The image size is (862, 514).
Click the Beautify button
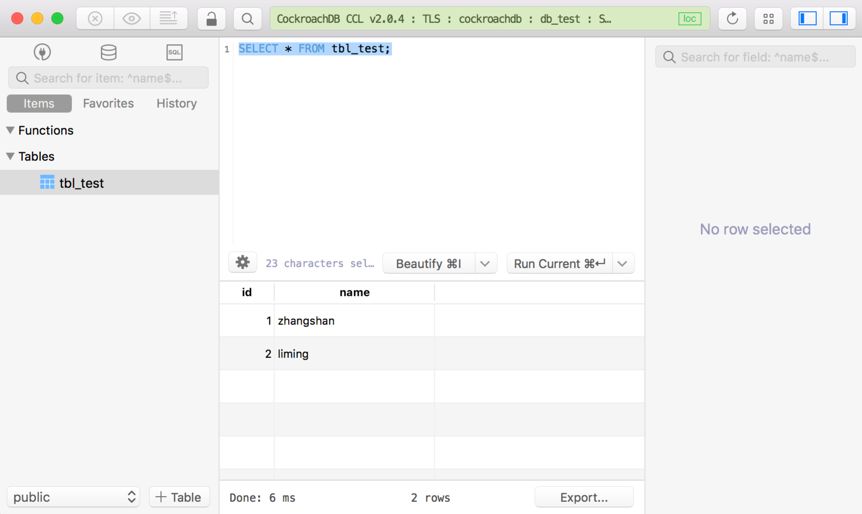(429, 264)
